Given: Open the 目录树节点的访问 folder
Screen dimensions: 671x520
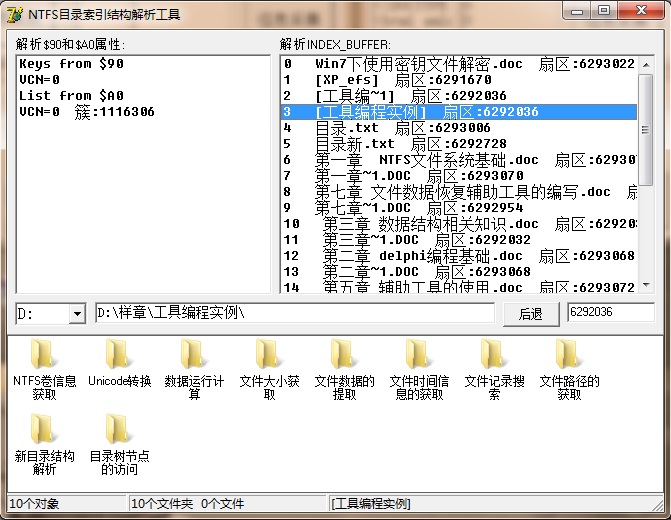Looking at the screenshot, I should click(119, 444).
